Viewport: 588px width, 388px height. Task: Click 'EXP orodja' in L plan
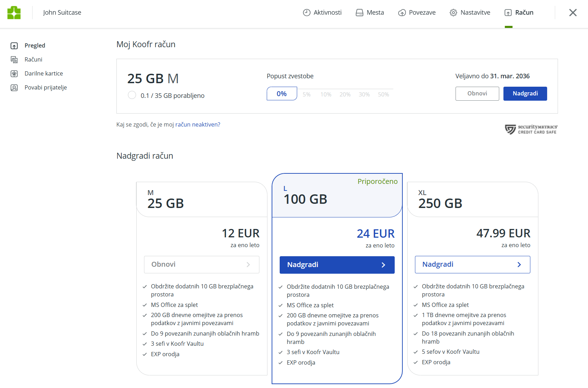(x=301, y=362)
